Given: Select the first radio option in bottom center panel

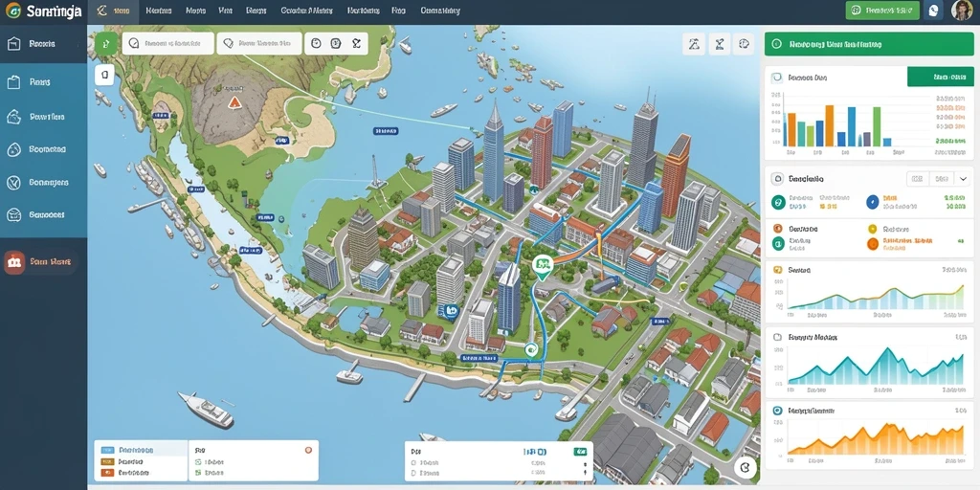Looking at the screenshot, I should pos(413,463).
